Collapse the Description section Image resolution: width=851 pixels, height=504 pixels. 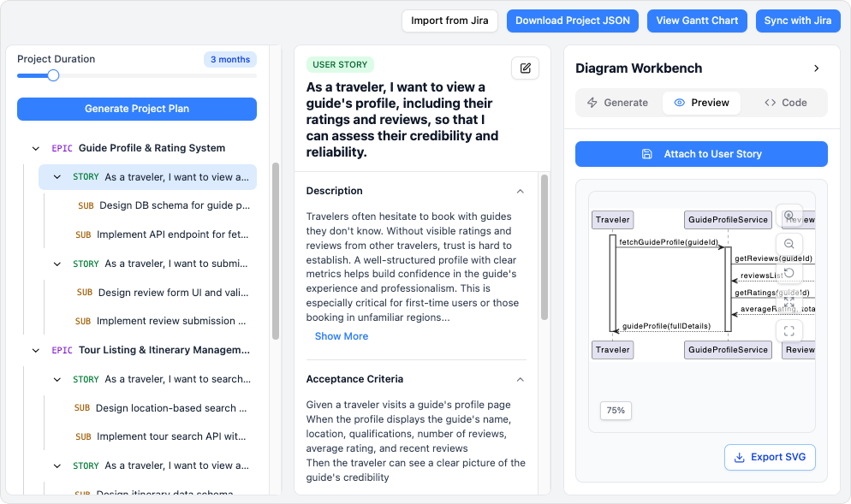click(520, 191)
